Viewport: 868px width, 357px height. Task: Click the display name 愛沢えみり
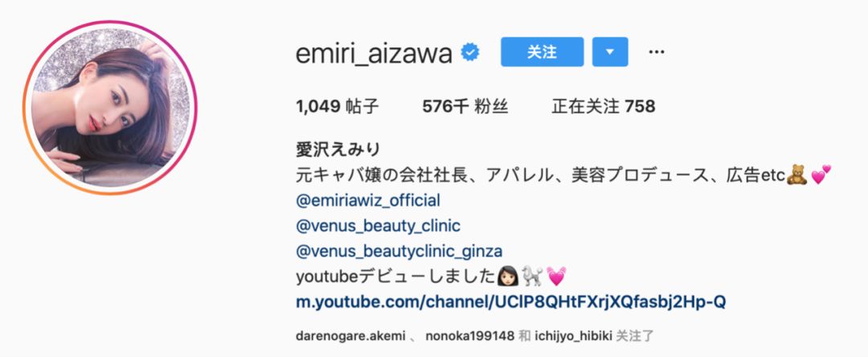[x=338, y=150]
